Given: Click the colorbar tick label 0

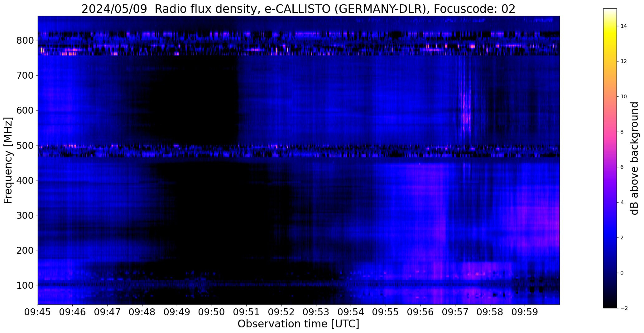Looking at the screenshot, I should point(622,273).
